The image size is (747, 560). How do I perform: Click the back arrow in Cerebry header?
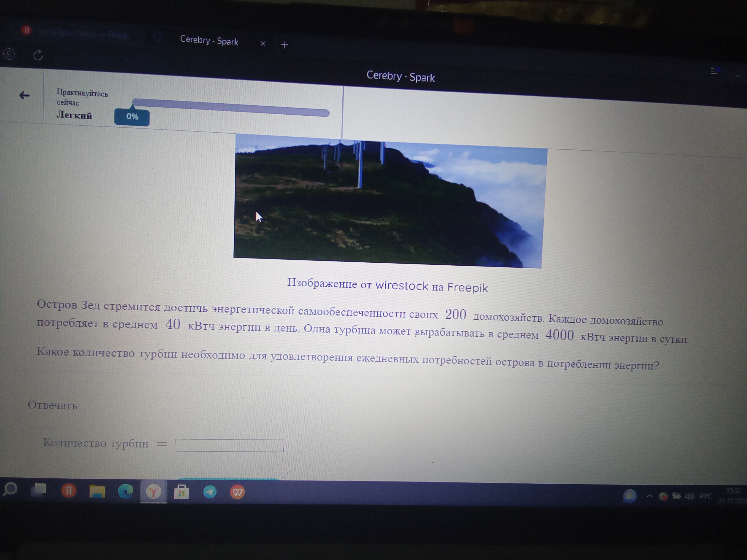(x=24, y=96)
